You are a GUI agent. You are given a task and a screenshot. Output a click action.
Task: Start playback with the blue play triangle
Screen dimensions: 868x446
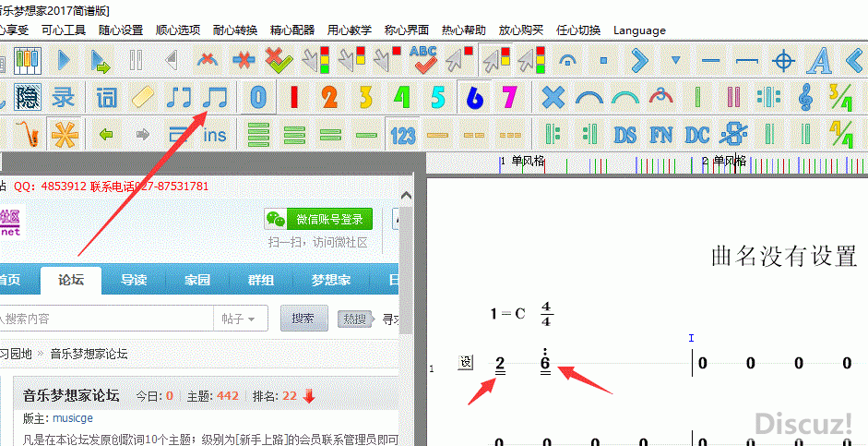pyautogui.click(x=65, y=60)
